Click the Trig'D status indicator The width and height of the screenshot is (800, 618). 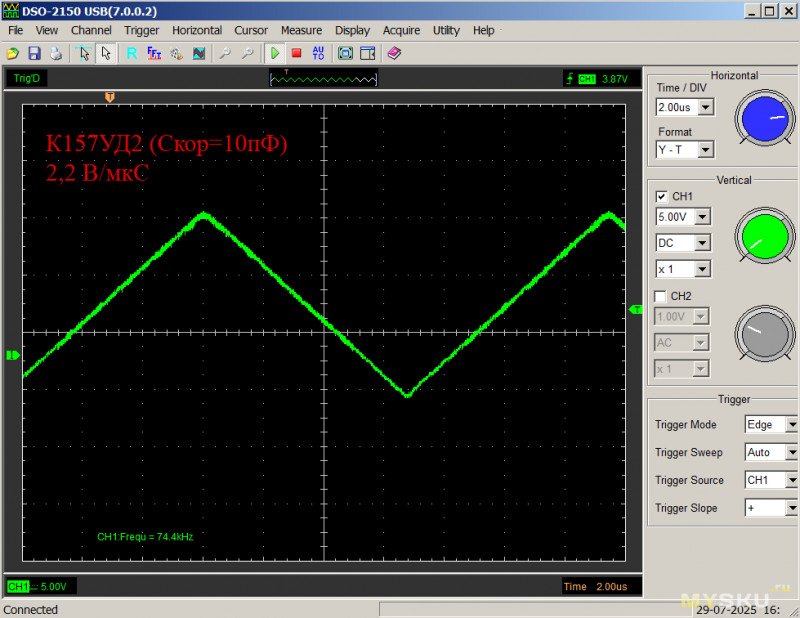pyautogui.click(x=26, y=78)
